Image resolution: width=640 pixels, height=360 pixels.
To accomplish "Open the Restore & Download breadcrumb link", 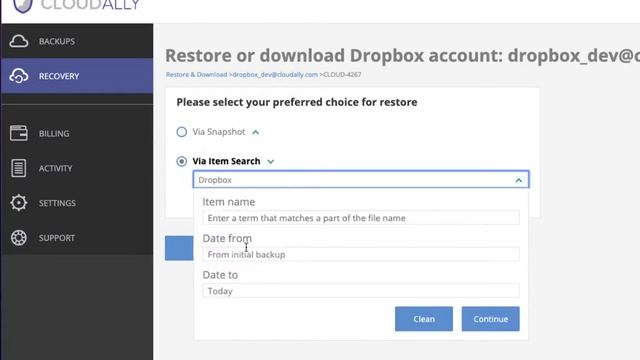I will click(x=196, y=74).
